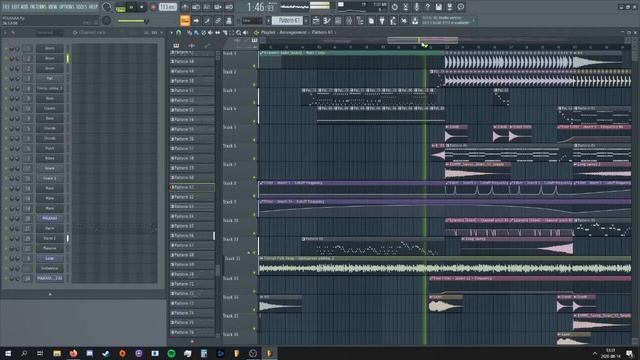Click the piano keys filter icon above pattern list
The width and height of the screenshot is (640, 360).
[176, 45]
